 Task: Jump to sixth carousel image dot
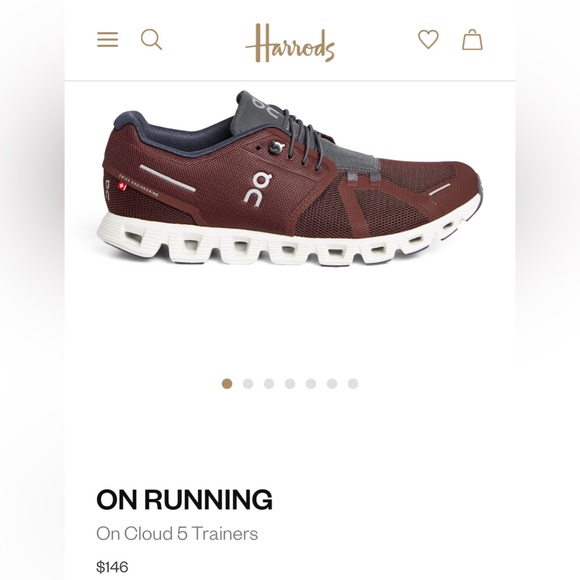332,384
